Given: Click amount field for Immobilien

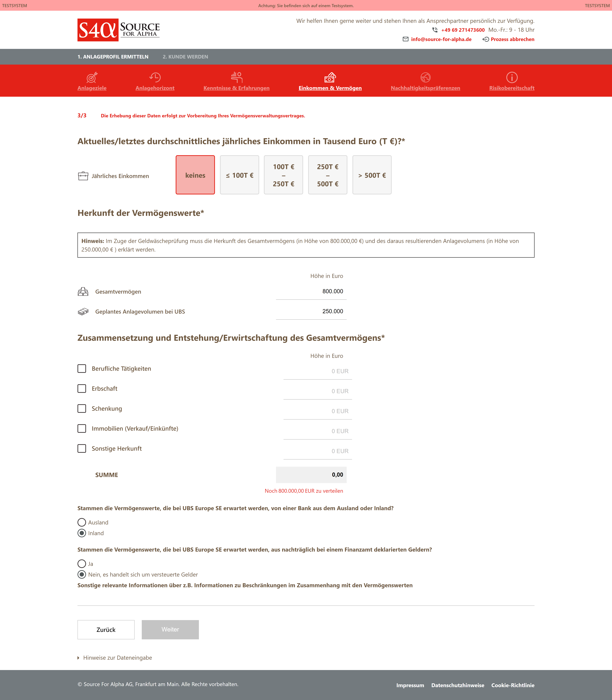Looking at the screenshot, I should click(x=318, y=431).
